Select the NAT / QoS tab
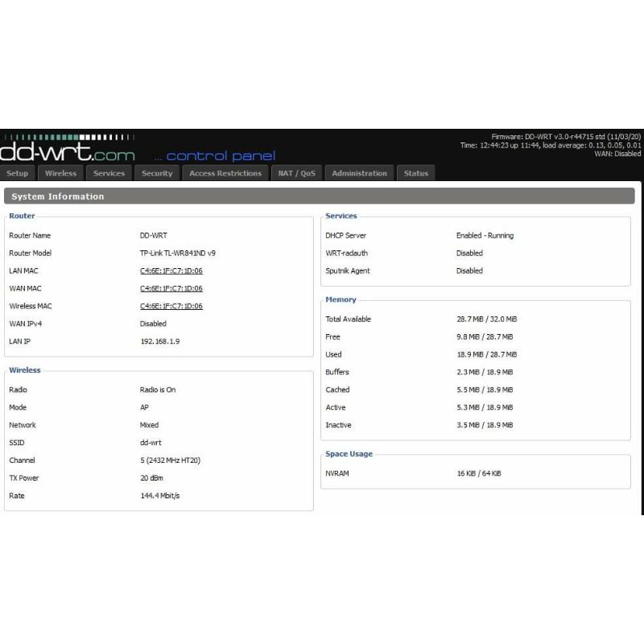The width and height of the screenshot is (644, 644). 296,173
